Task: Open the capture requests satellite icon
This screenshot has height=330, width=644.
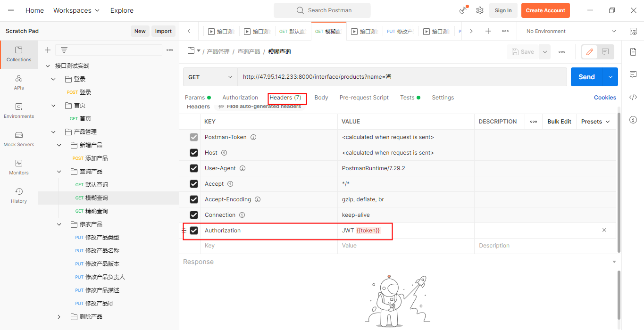Action: pyautogui.click(x=463, y=10)
